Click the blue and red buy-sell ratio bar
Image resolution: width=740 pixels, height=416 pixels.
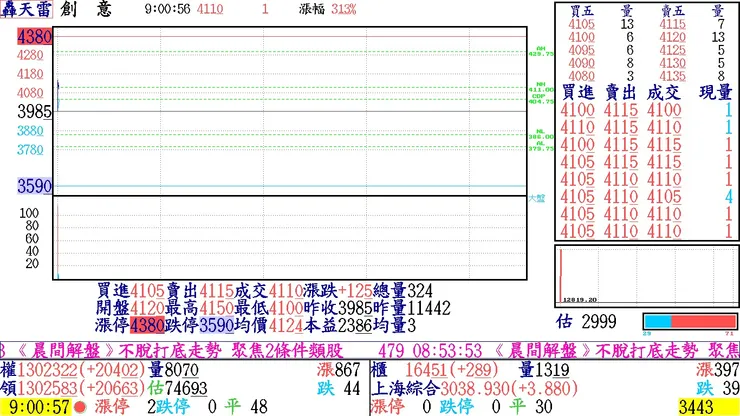(690, 322)
